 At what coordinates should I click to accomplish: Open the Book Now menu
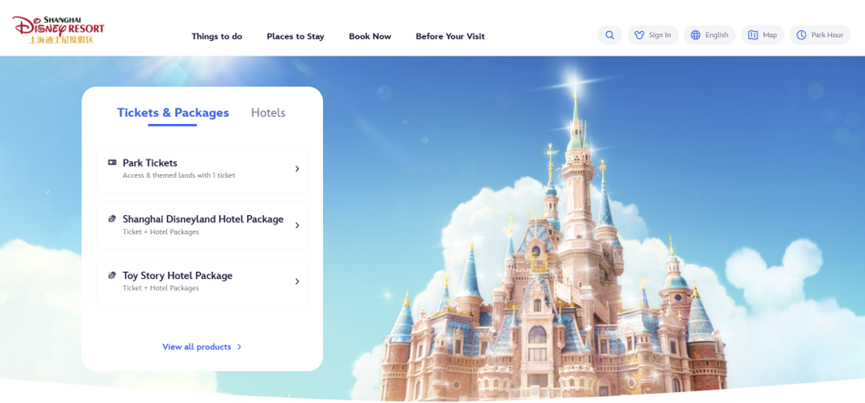coord(370,36)
